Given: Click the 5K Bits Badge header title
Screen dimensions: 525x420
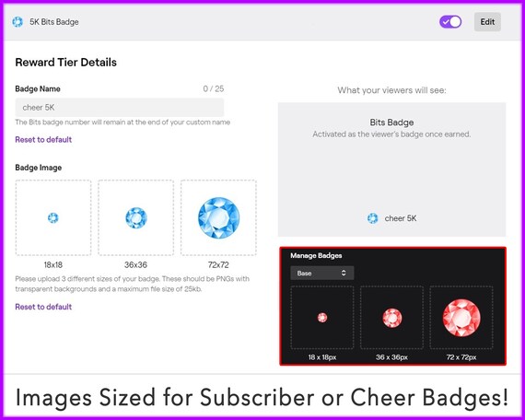Looking at the screenshot, I should (54, 22).
